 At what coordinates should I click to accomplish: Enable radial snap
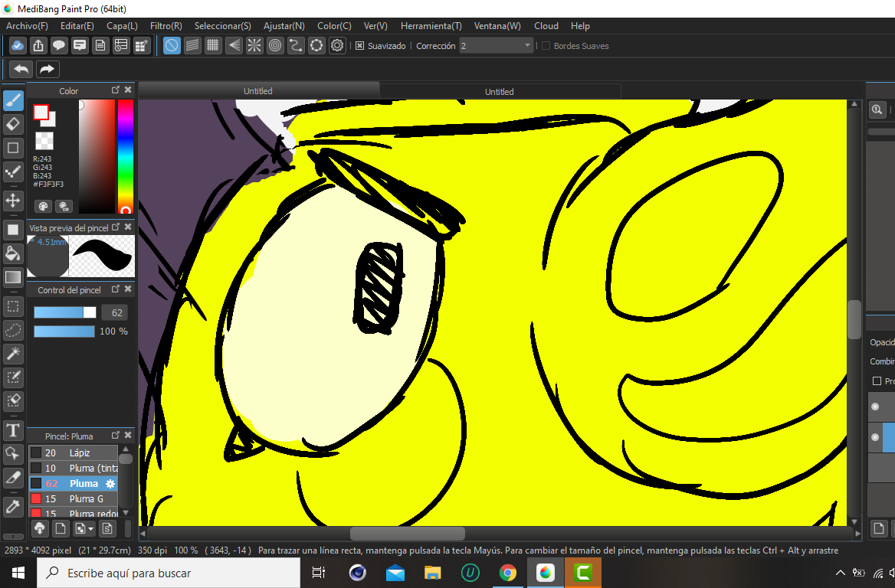pyautogui.click(x=254, y=46)
